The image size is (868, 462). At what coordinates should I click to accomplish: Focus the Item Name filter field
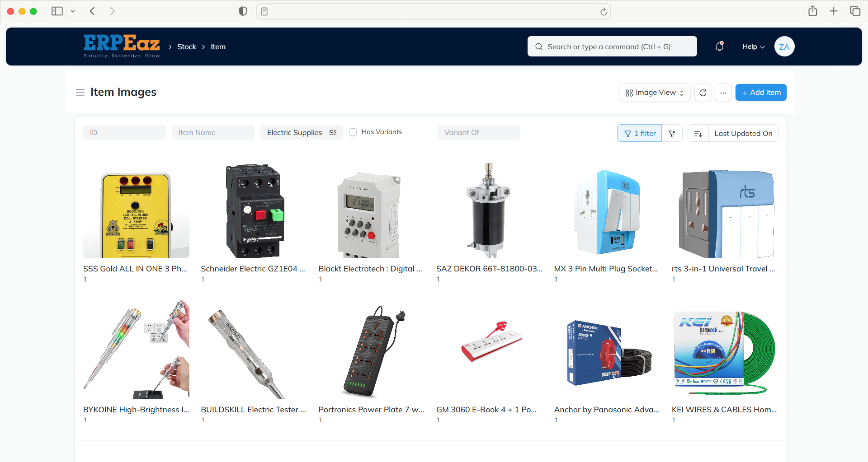click(213, 132)
